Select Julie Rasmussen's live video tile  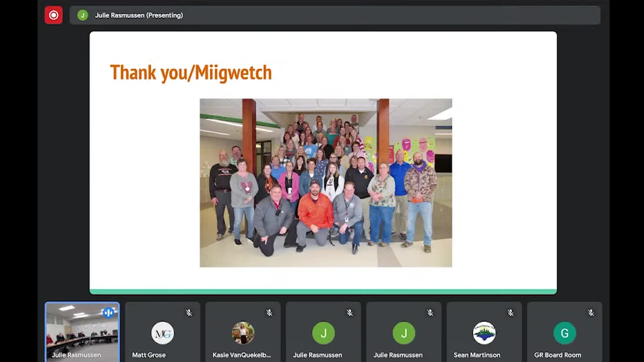coord(82,332)
